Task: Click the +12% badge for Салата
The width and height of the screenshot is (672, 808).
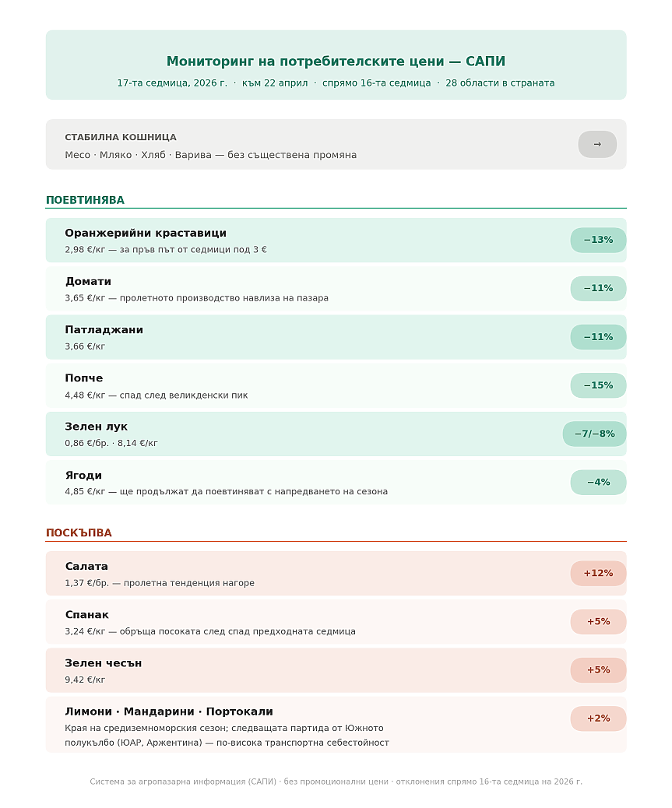Action: (598, 573)
